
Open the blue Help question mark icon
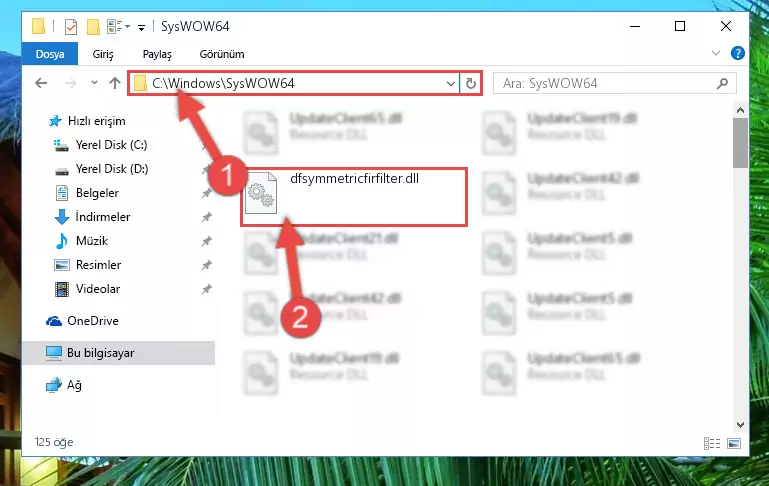(x=737, y=53)
